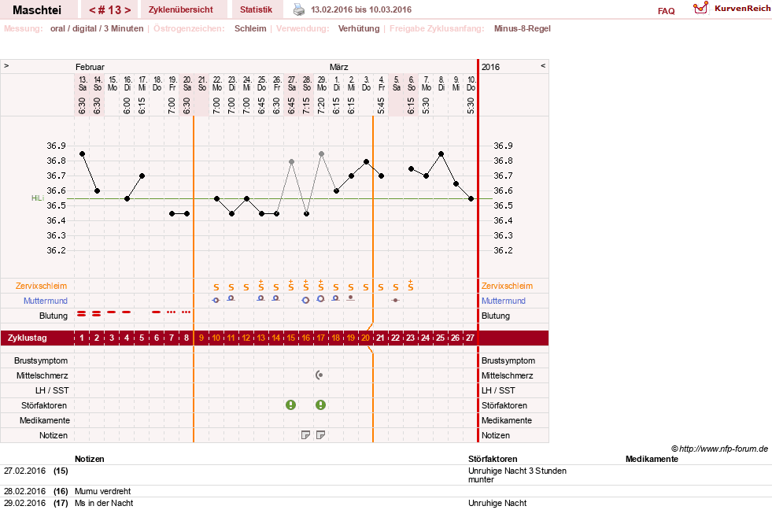
Task: Click the Minus-8-Regel setting text
Action: (523, 28)
